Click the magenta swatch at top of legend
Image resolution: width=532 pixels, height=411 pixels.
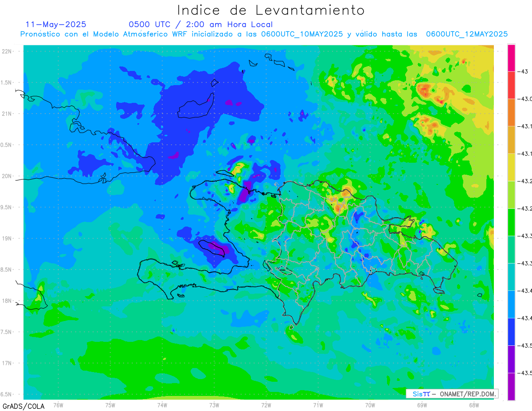tap(511, 58)
